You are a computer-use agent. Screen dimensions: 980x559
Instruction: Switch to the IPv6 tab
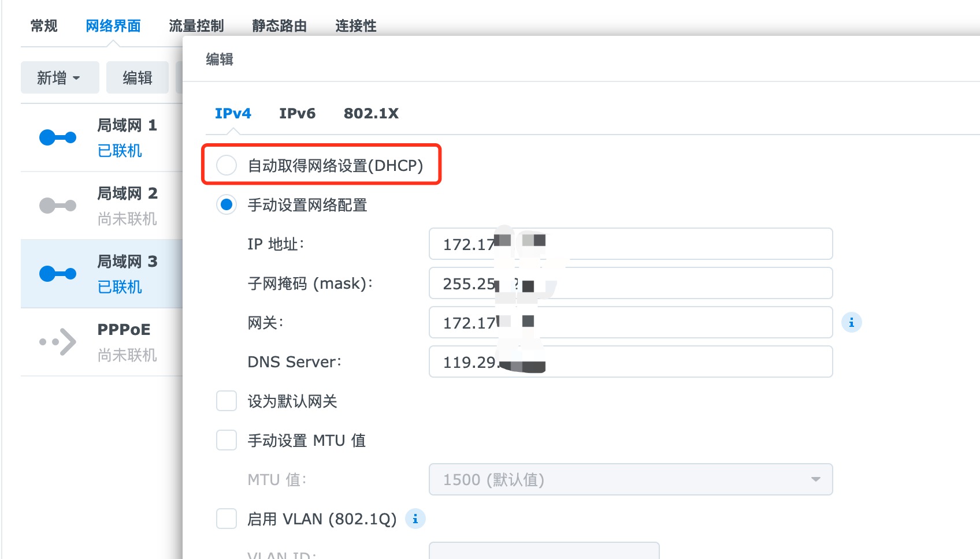tap(297, 113)
